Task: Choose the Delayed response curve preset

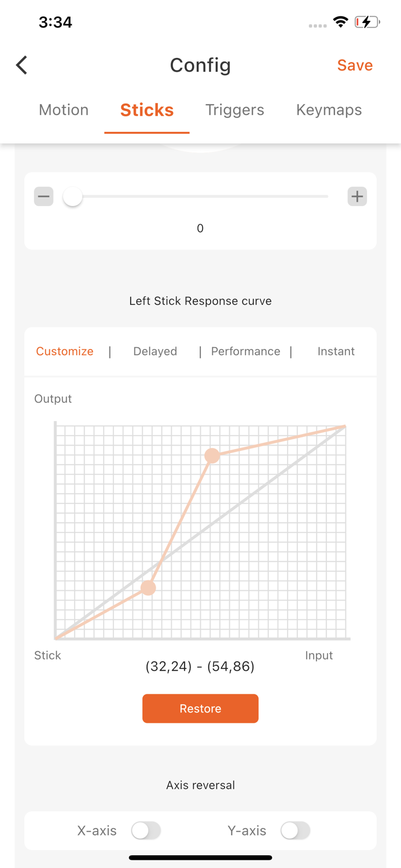Action: (x=155, y=351)
